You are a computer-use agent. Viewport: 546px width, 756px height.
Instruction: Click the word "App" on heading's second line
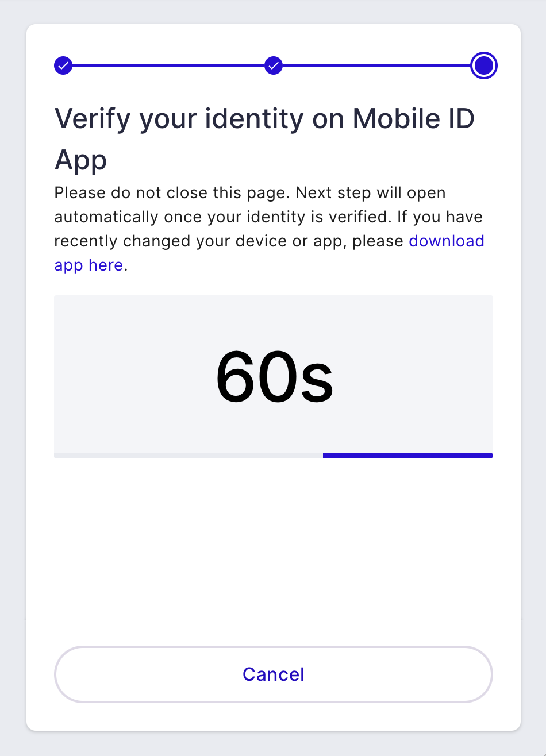click(x=80, y=160)
